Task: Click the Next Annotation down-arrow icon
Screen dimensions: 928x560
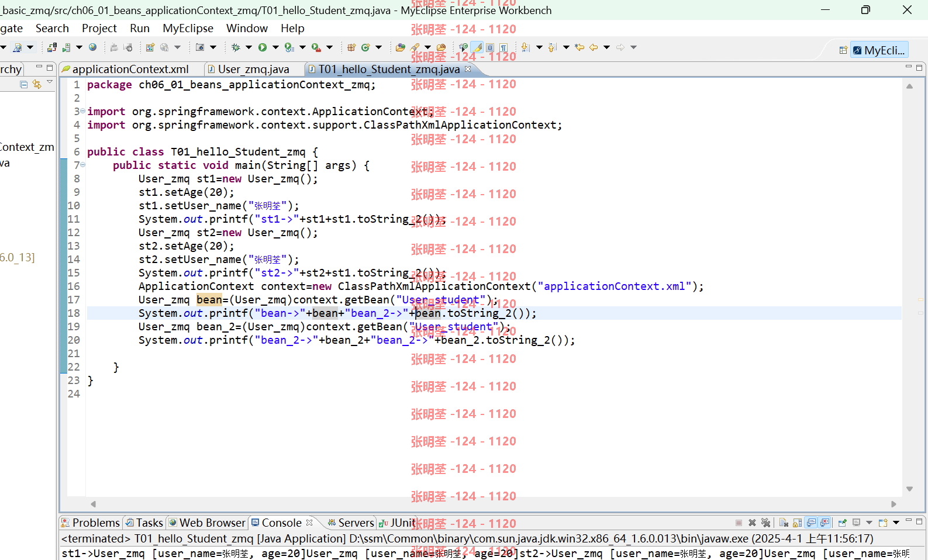Action: (x=525, y=47)
